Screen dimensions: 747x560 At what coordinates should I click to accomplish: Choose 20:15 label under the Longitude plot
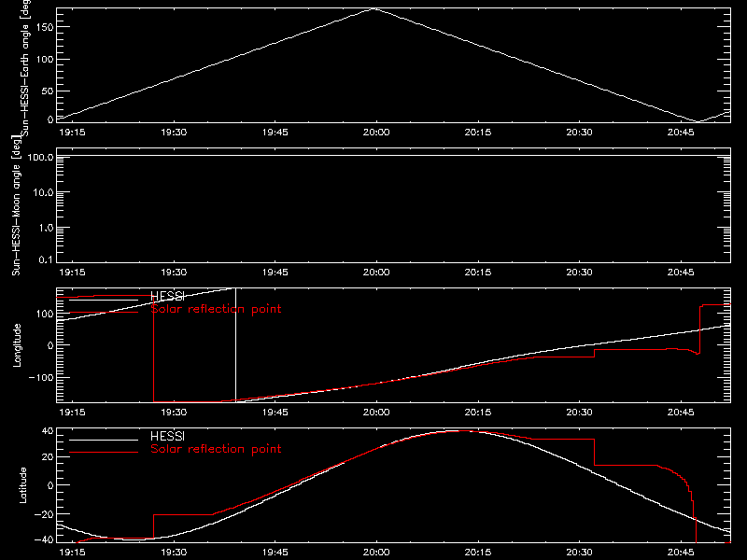tap(478, 413)
